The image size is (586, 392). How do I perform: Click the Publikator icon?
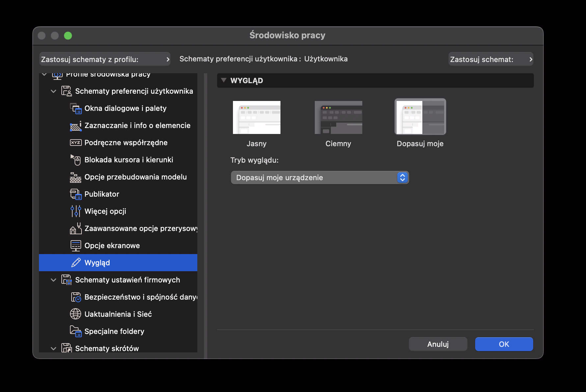coord(76,194)
